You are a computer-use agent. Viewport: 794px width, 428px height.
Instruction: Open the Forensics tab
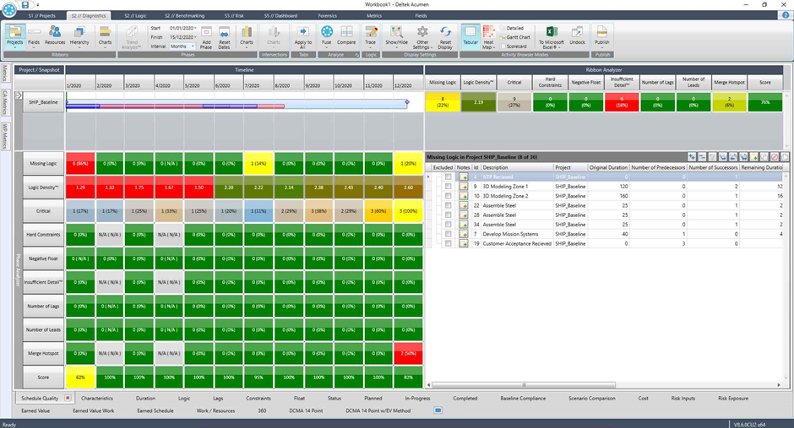[327, 16]
